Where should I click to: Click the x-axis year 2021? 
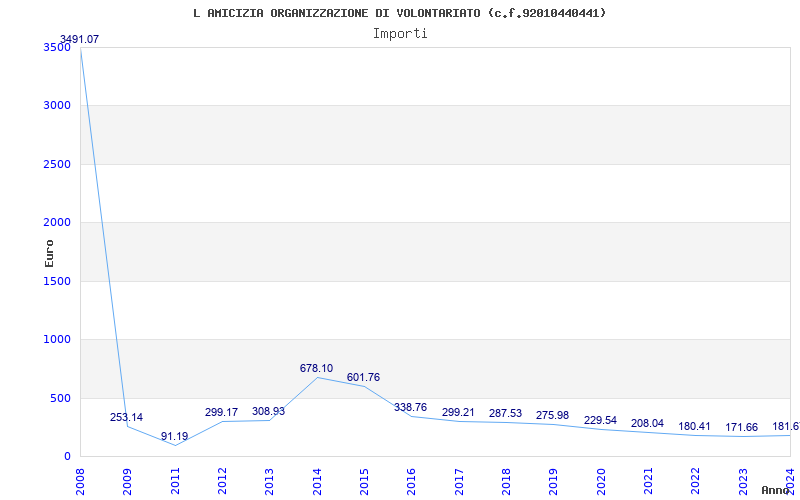pos(648,482)
